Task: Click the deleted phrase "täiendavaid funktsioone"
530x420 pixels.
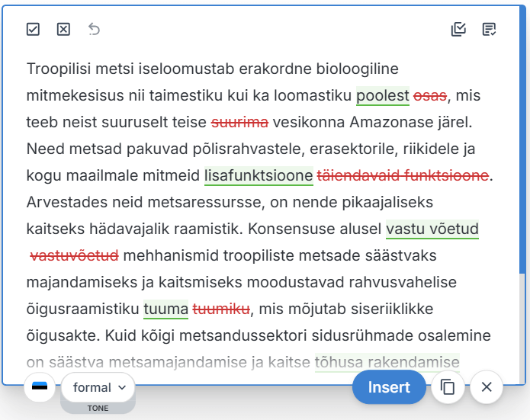Action: pyautogui.click(x=403, y=176)
